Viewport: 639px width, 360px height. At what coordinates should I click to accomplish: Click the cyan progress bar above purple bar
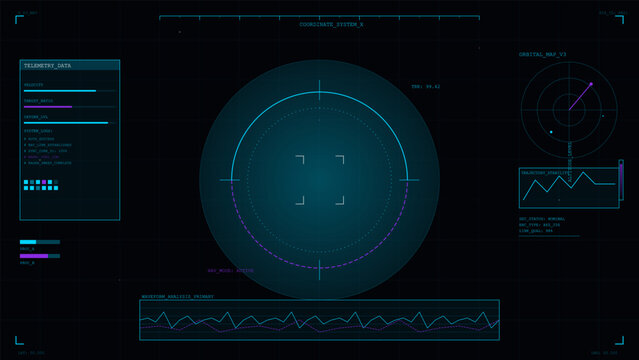40,242
